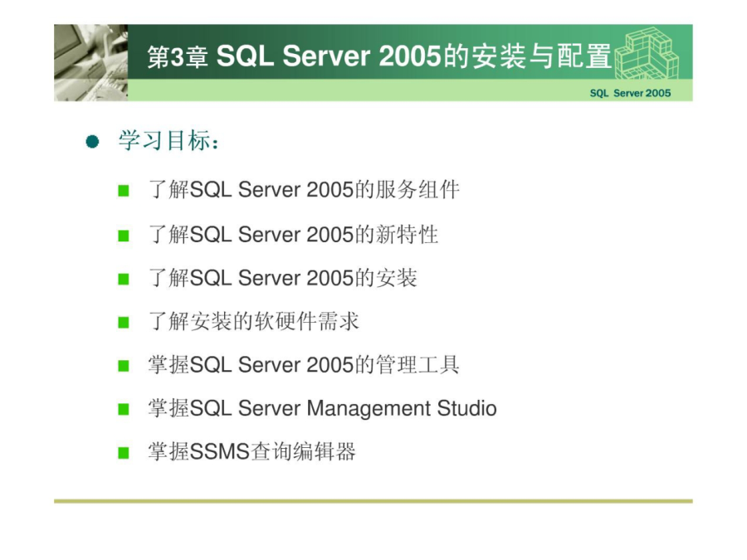The width and height of the screenshot is (747, 560).
Task: Click the bullet line '掌握SQL Server 2005的管理工具'
Action: tap(304, 365)
